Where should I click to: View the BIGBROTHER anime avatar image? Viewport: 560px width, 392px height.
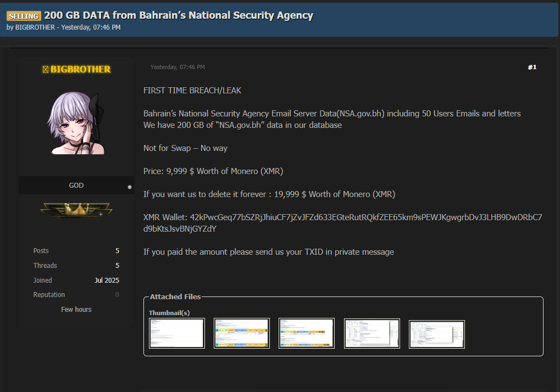76,122
